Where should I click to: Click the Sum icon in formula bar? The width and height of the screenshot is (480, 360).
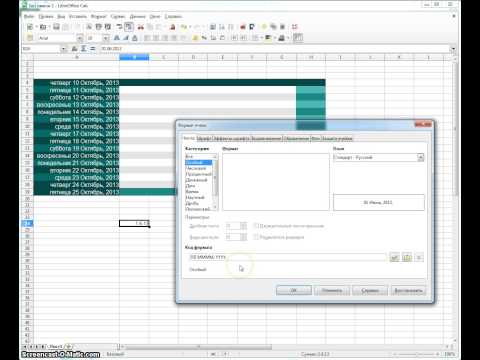click(83, 49)
